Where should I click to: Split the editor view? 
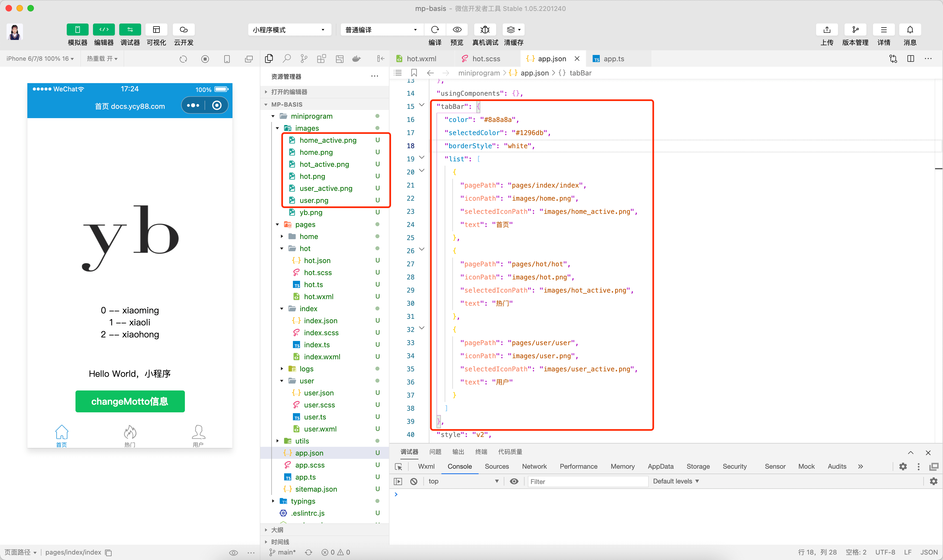point(910,59)
